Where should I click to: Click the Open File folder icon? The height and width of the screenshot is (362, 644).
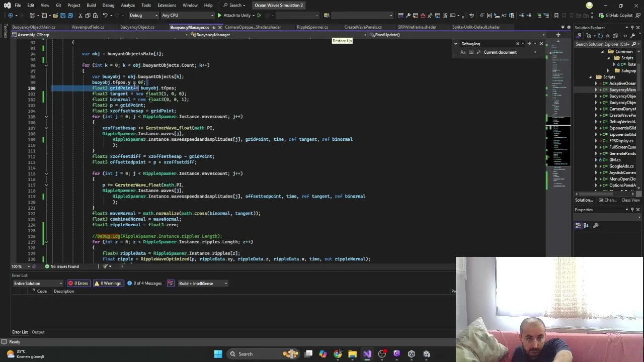(x=55, y=15)
